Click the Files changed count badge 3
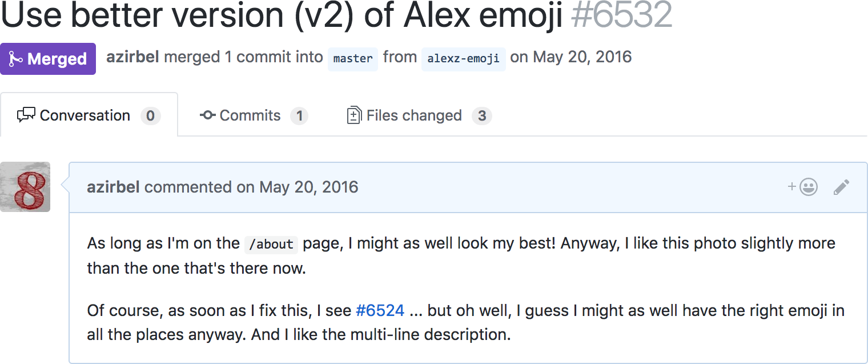Screen dimensions: 868x364 481,116
